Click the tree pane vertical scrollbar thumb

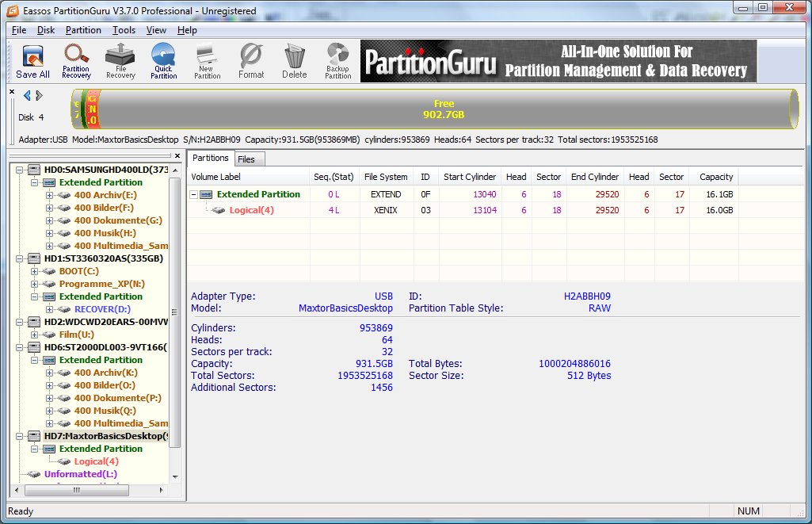pyautogui.click(x=174, y=312)
